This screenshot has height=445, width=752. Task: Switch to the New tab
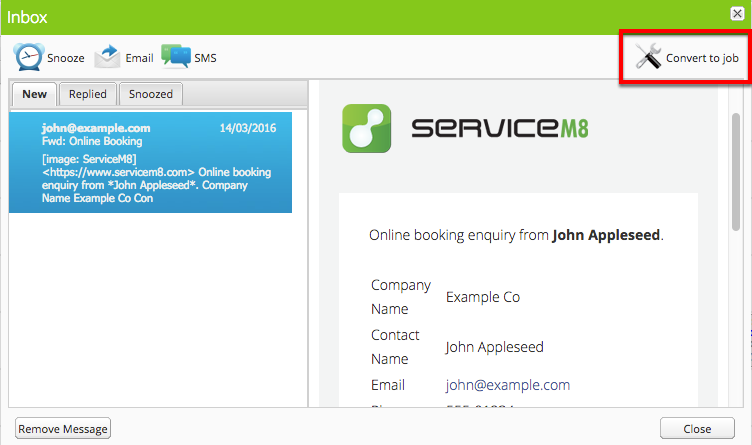tap(35, 94)
